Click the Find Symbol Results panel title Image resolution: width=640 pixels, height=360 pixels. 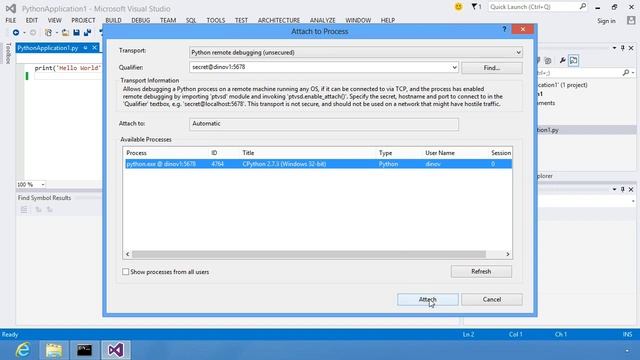(x=44, y=198)
